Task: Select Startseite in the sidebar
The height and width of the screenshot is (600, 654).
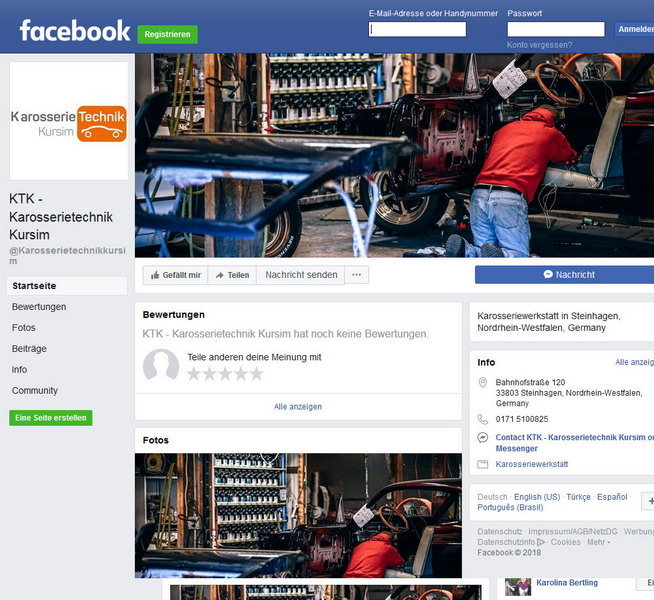Action: [x=67, y=286]
